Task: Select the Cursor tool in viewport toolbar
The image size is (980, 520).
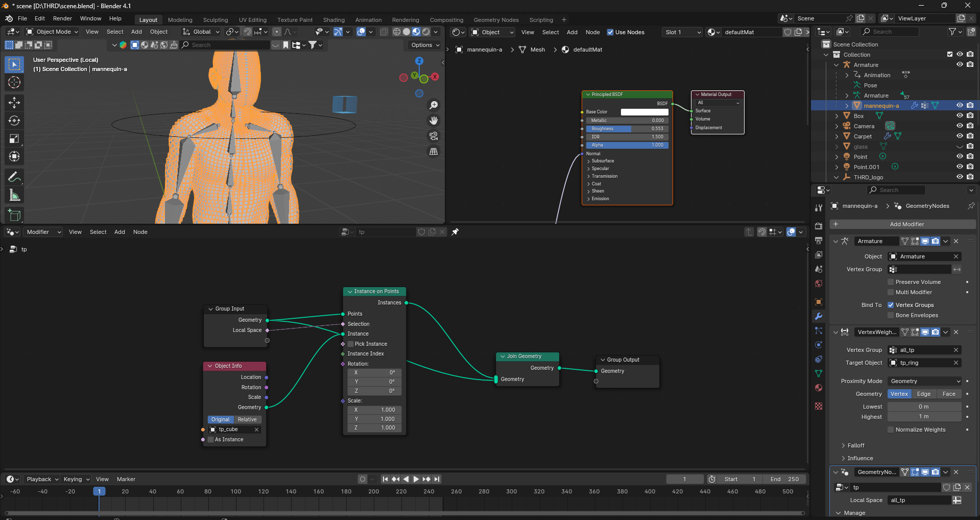Action: pyautogui.click(x=14, y=83)
